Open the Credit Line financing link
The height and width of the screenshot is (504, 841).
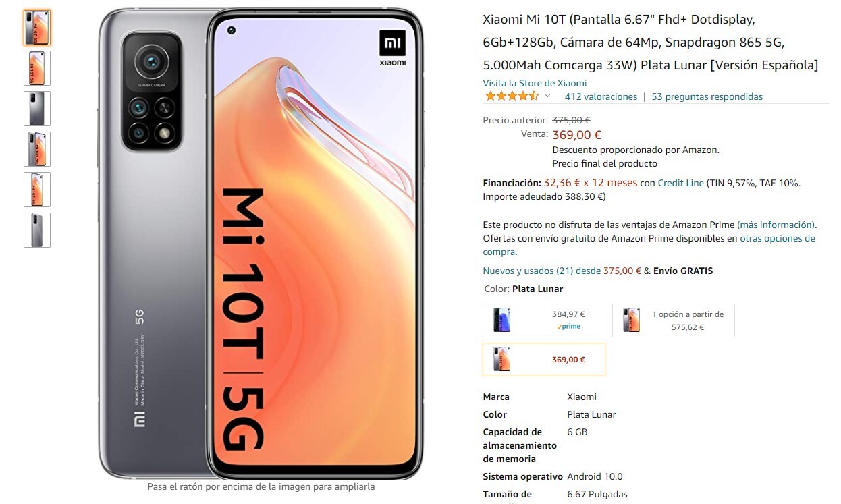click(x=680, y=183)
